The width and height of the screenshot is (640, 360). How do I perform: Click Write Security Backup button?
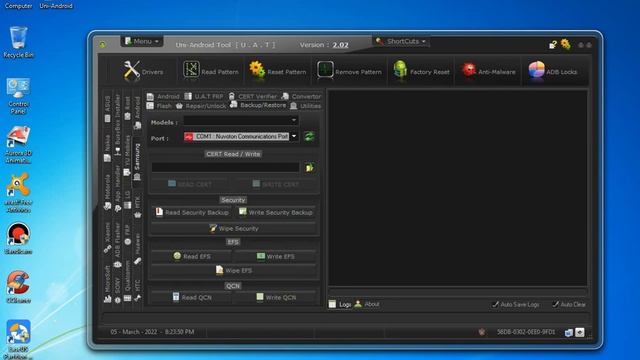coord(276,212)
